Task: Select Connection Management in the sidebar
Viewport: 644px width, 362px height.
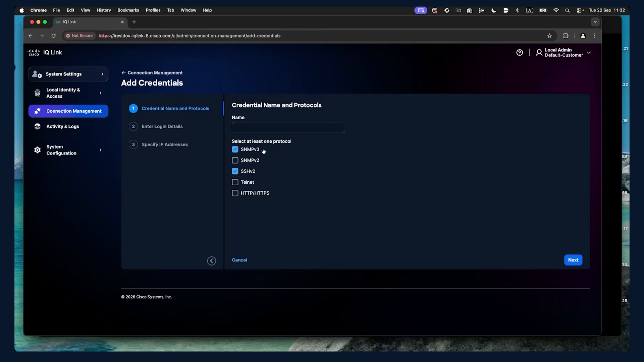Action: pyautogui.click(x=68, y=111)
